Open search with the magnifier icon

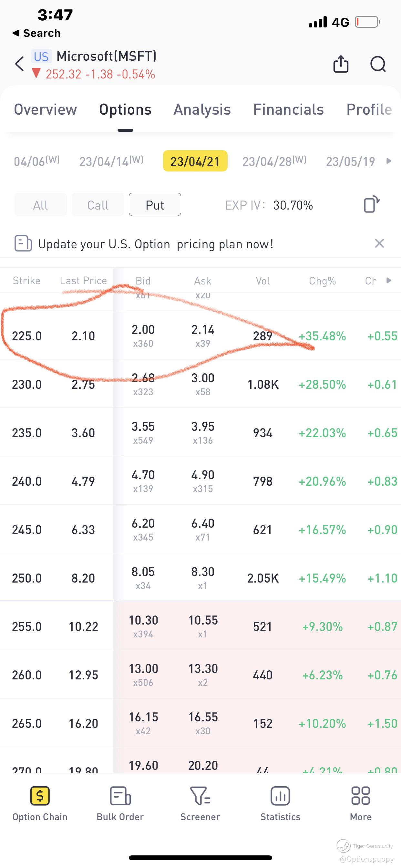[378, 64]
